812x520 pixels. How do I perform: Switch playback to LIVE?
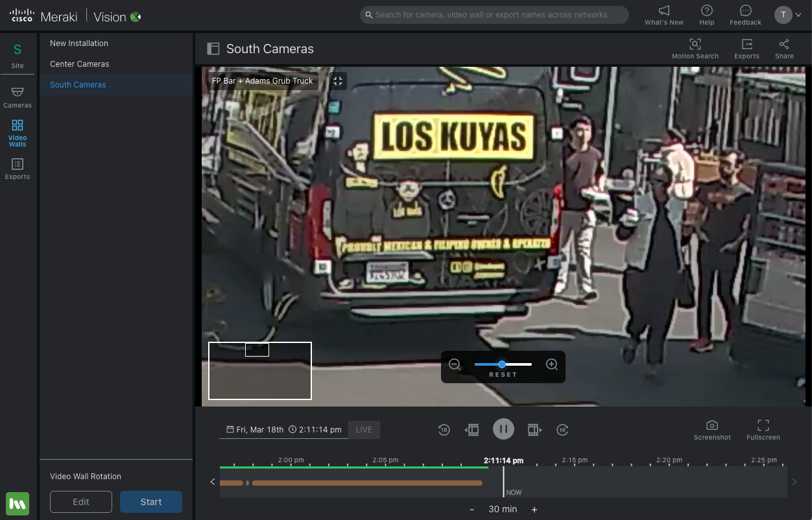pos(364,429)
